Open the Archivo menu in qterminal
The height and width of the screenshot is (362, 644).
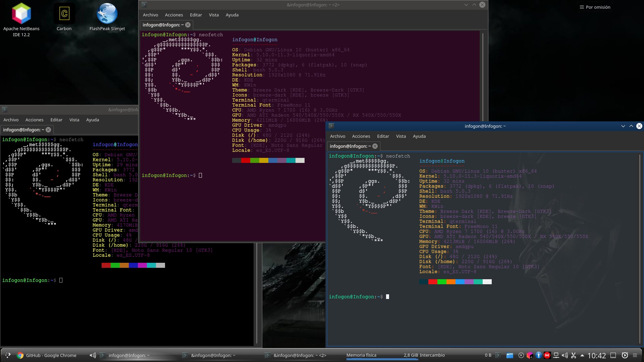point(337,136)
